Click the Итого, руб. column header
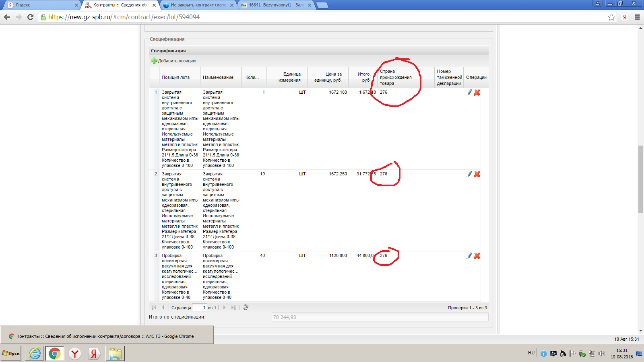 point(363,77)
